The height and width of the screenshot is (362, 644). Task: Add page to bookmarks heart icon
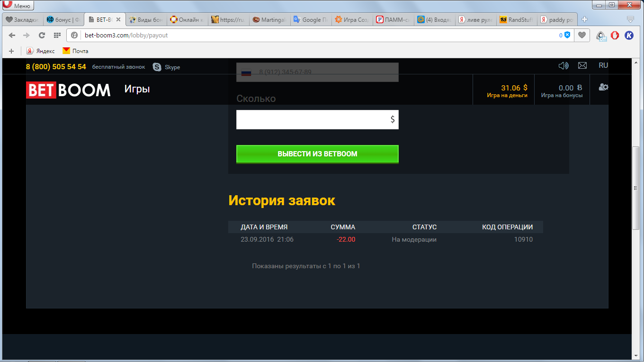(581, 35)
